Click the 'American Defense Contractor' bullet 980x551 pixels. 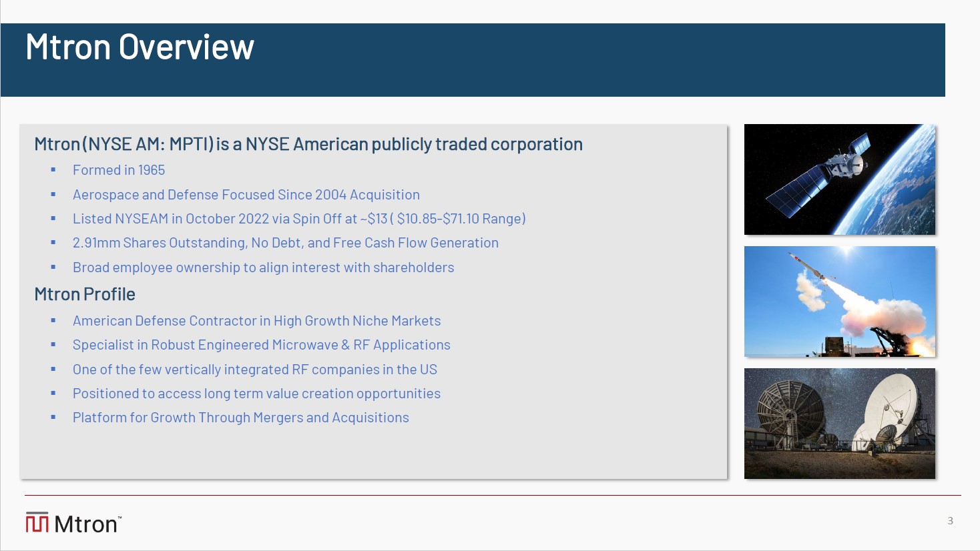[256, 321]
